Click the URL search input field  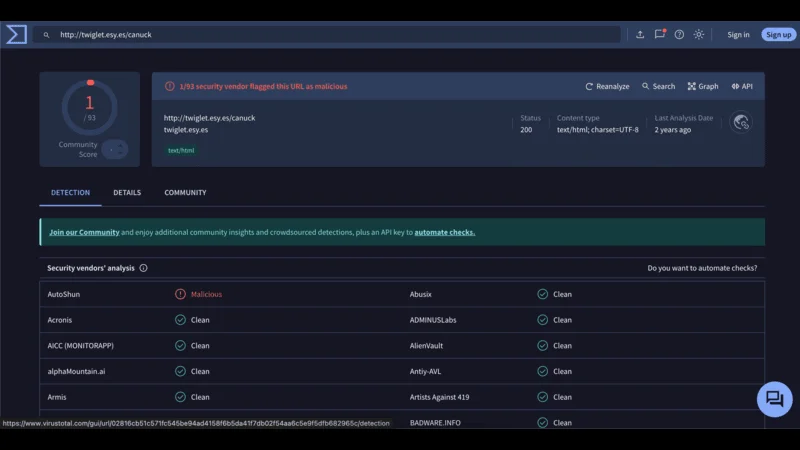(330, 34)
